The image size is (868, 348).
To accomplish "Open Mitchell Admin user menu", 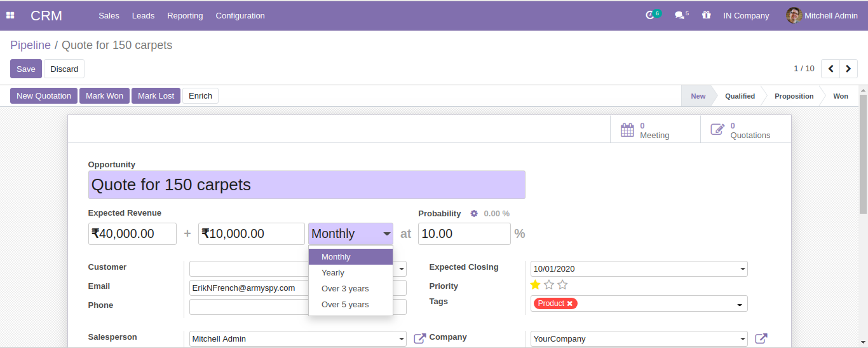I will click(x=822, y=15).
